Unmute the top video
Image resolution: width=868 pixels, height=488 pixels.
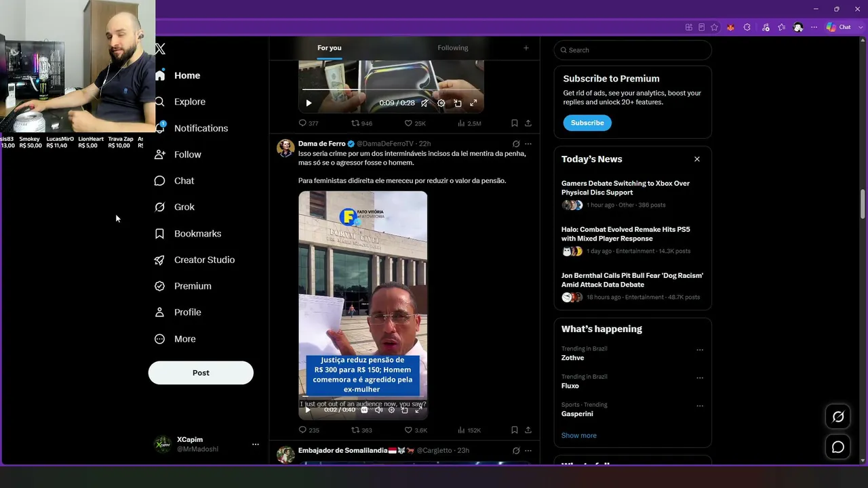[x=425, y=103]
